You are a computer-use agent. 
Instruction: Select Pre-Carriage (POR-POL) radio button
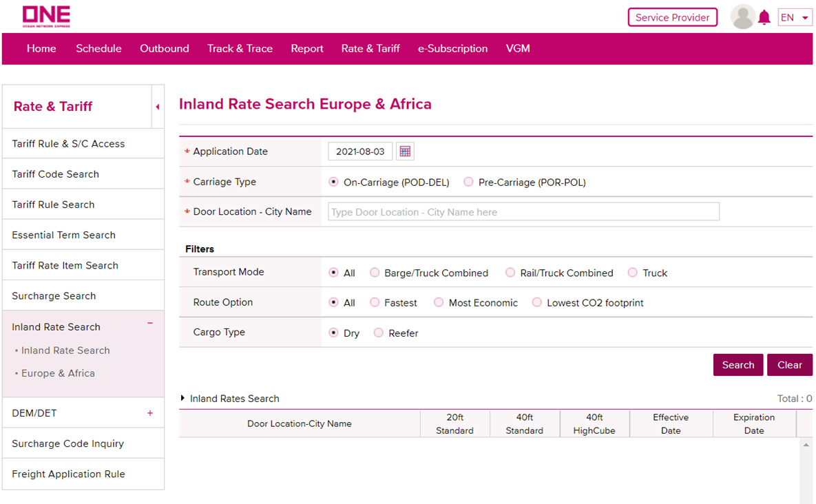(x=468, y=182)
